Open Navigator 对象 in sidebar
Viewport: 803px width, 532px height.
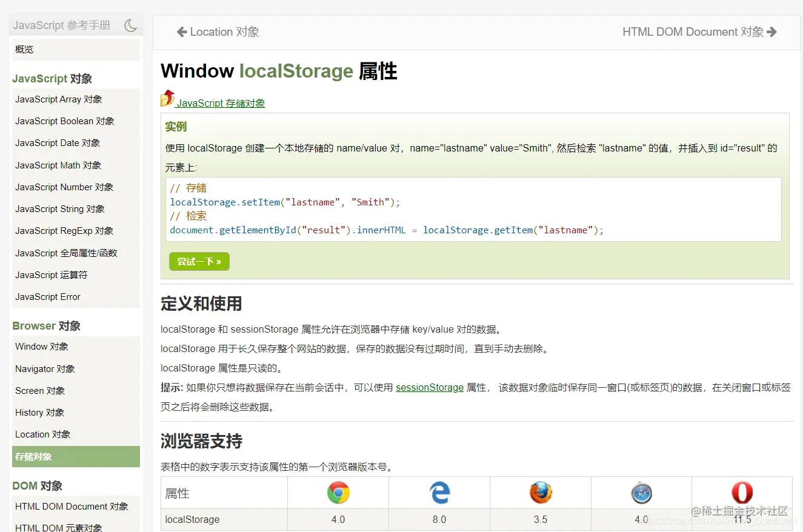click(x=76, y=369)
